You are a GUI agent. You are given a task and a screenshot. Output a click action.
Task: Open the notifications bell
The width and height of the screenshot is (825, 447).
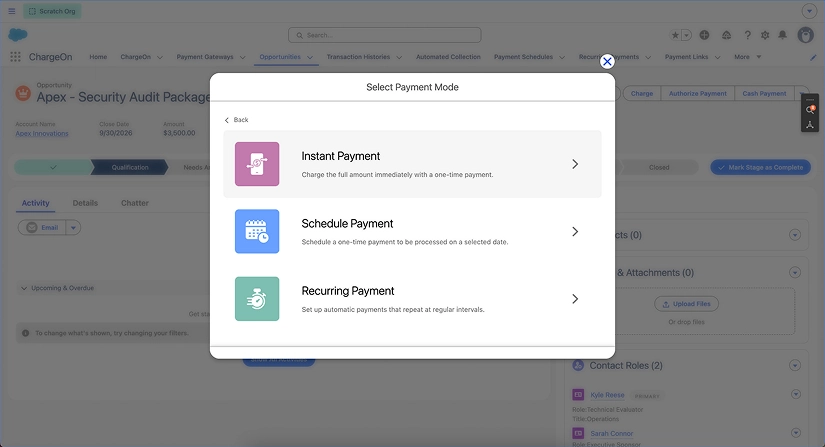pos(783,35)
